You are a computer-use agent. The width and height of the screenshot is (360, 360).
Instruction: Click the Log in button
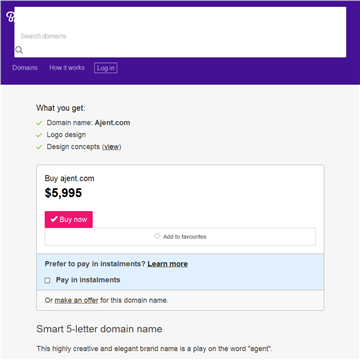[x=106, y=68]
